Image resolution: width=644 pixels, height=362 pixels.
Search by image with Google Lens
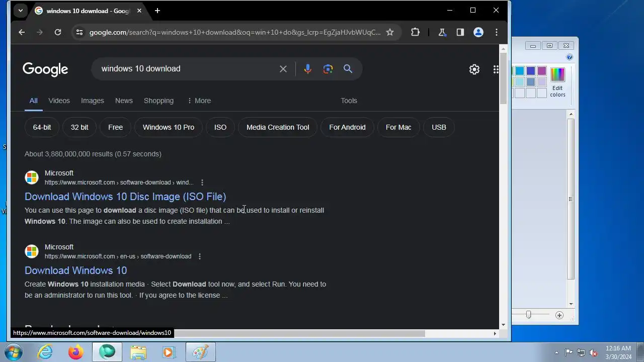point(328,69)
